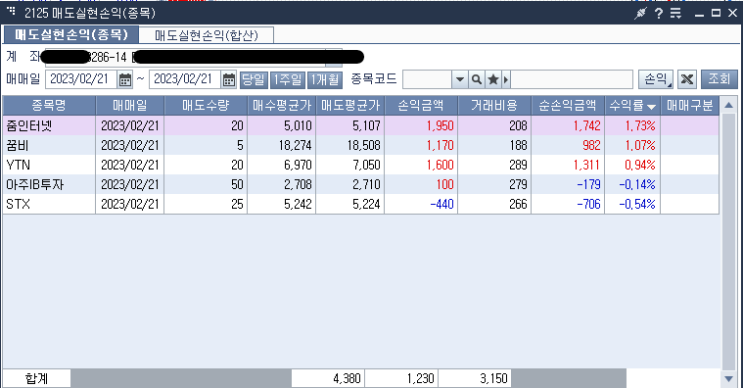Click the 종목명 column header
The image size is (743, 388).
(49, 106)
